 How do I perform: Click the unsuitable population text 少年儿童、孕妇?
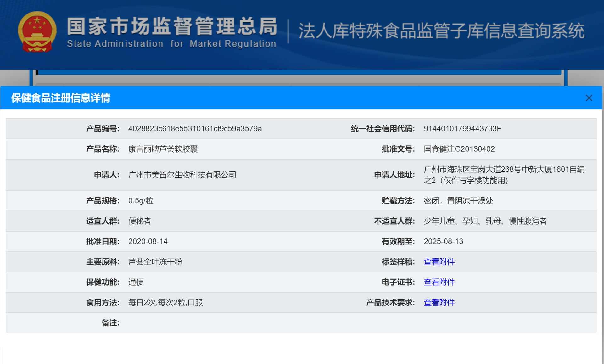pyautogui.click(x=485, y=221)
